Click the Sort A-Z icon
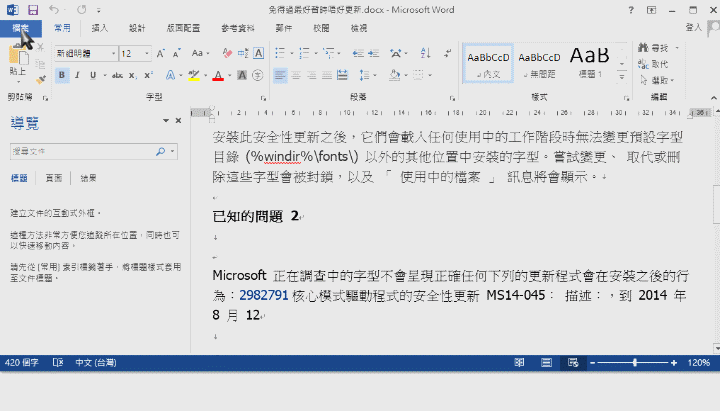The image size is (720, 411). [x=425, y=53]
